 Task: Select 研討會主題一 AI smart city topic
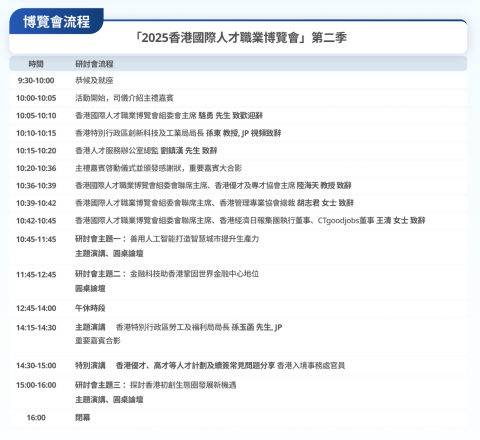click(167, 239)
